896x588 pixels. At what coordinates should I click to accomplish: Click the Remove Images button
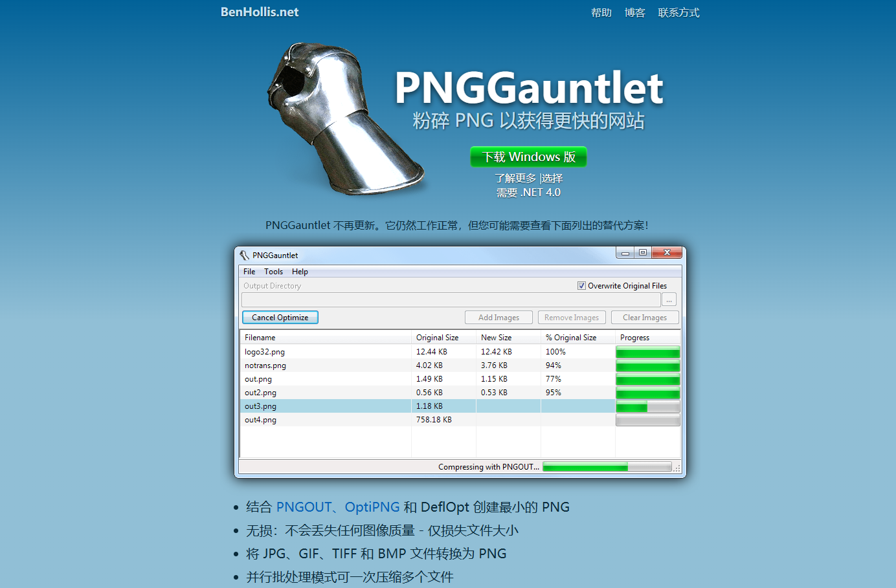[x=572, y=318]
